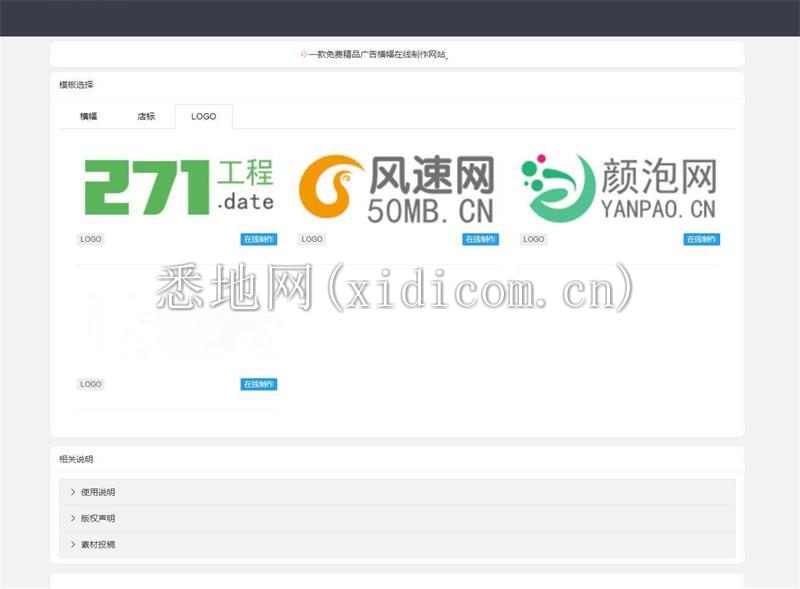The height and width of the screenshot is (589, 800).
Task: Expand the 版权声明 section
Action: coord(397,519)
